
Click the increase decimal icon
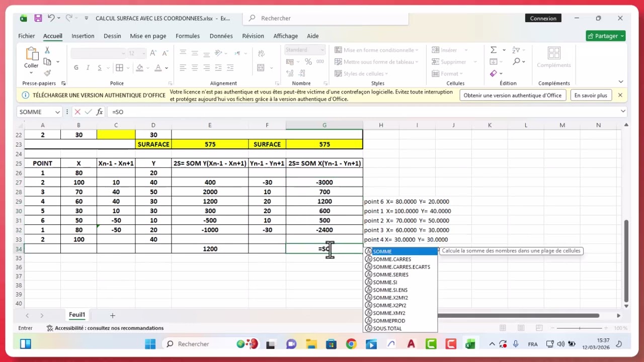click(291, 73)
